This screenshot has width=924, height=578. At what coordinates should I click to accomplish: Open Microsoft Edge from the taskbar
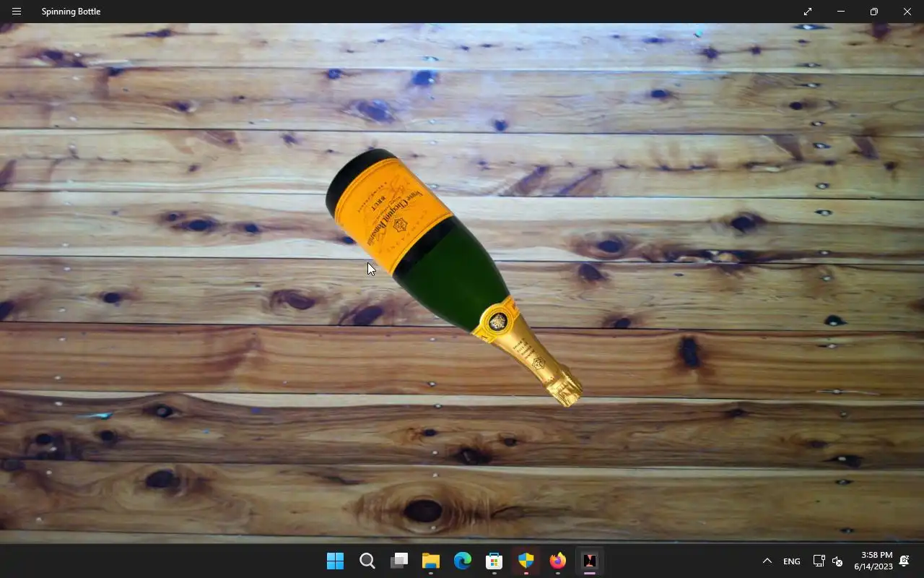click(x=463, y=561)
